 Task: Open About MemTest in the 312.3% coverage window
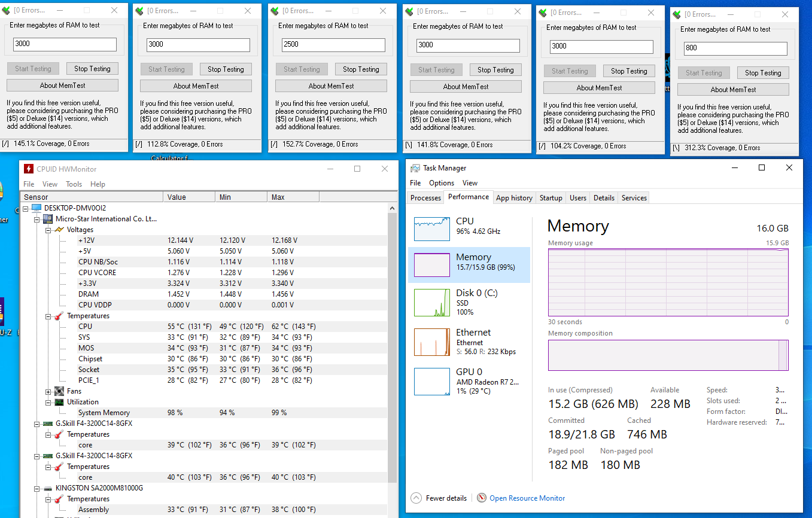[x=733, y=90]
